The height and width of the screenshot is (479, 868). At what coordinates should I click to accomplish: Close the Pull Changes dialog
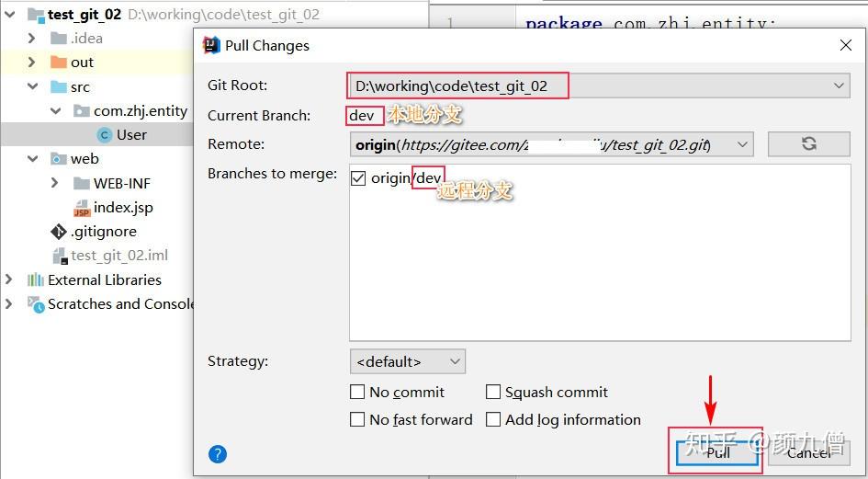845,45
